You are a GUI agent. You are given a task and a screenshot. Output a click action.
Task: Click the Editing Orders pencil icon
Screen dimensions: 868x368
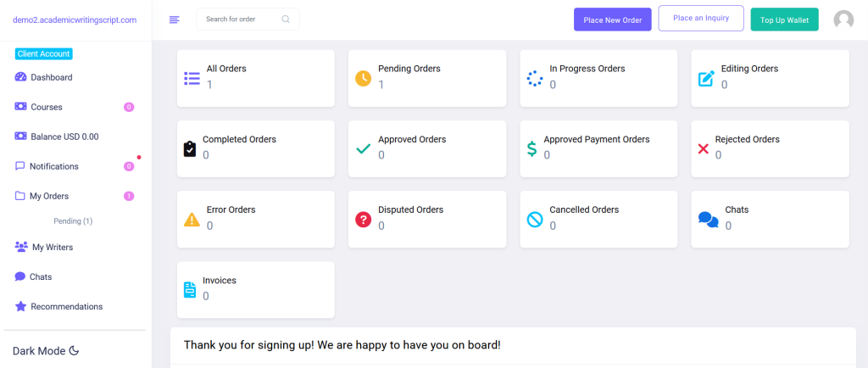coord(706,79)
